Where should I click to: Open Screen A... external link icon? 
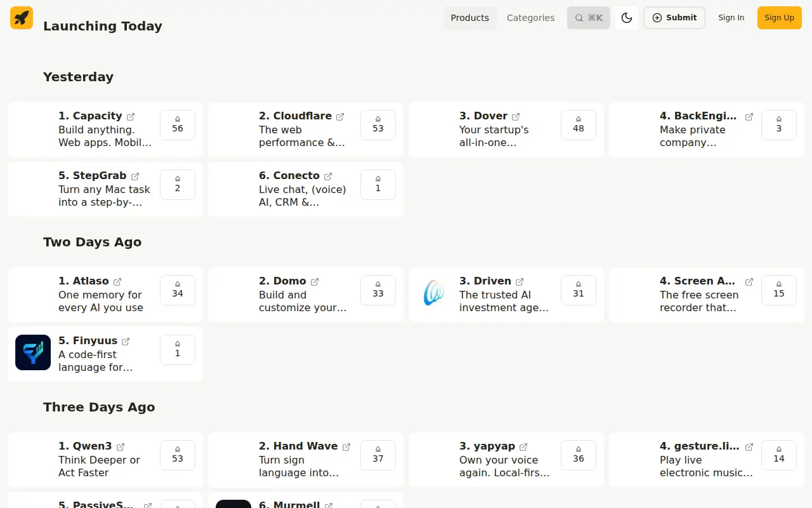(749, 282)
